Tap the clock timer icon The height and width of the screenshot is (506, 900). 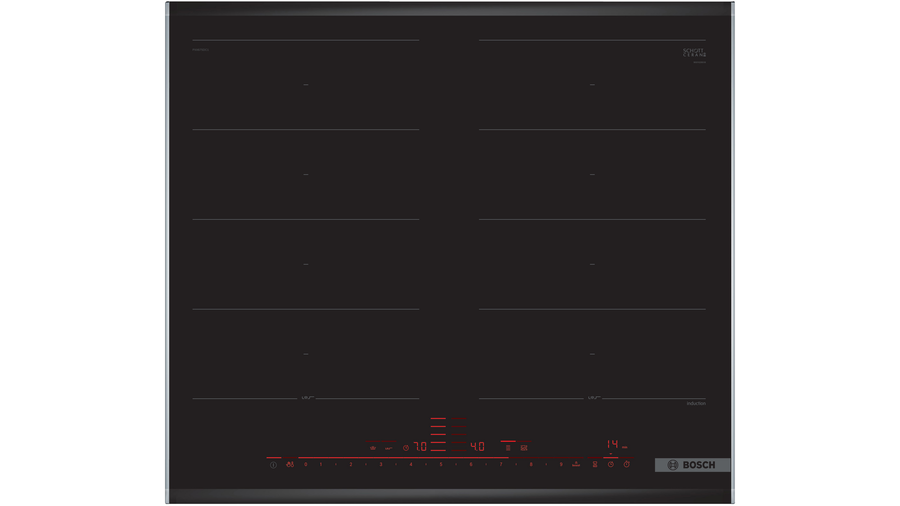627,464
